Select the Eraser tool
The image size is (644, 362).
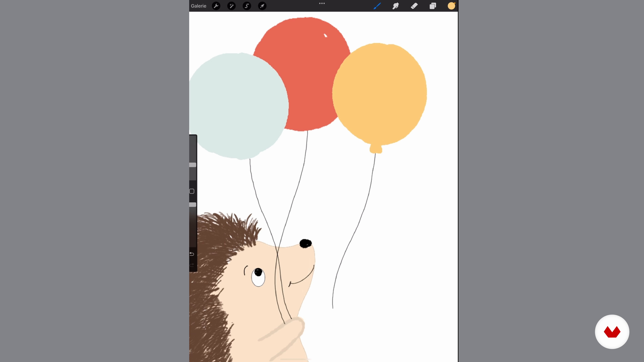(414, 6)
